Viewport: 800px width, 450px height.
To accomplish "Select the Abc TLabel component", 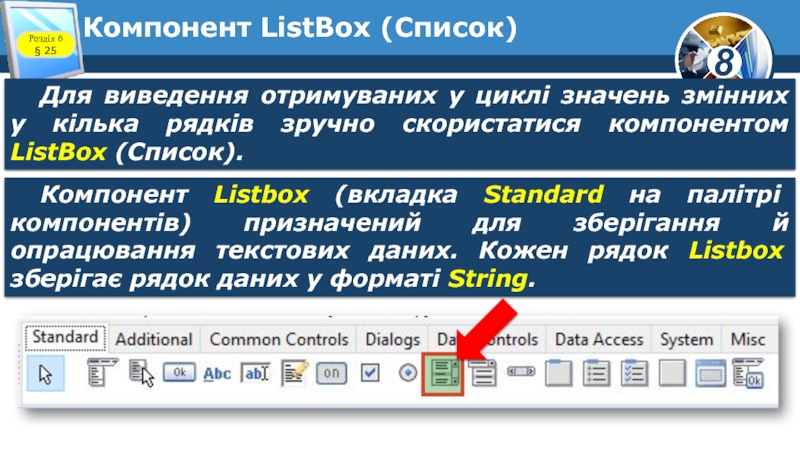I will pyautogui.click(x=217, y=373).
